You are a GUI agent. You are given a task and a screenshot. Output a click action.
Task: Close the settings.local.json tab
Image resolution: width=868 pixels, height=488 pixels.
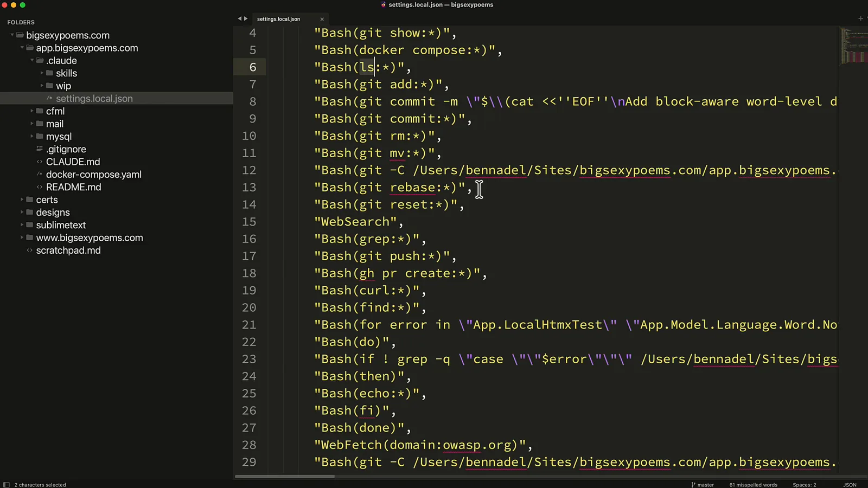322,19
